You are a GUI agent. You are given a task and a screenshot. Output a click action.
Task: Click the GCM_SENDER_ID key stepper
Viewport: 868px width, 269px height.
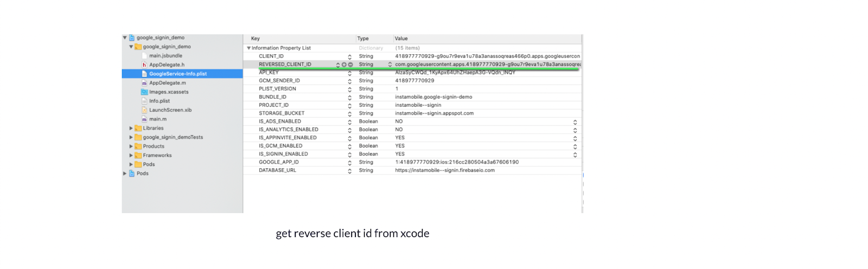coord(349,81)
